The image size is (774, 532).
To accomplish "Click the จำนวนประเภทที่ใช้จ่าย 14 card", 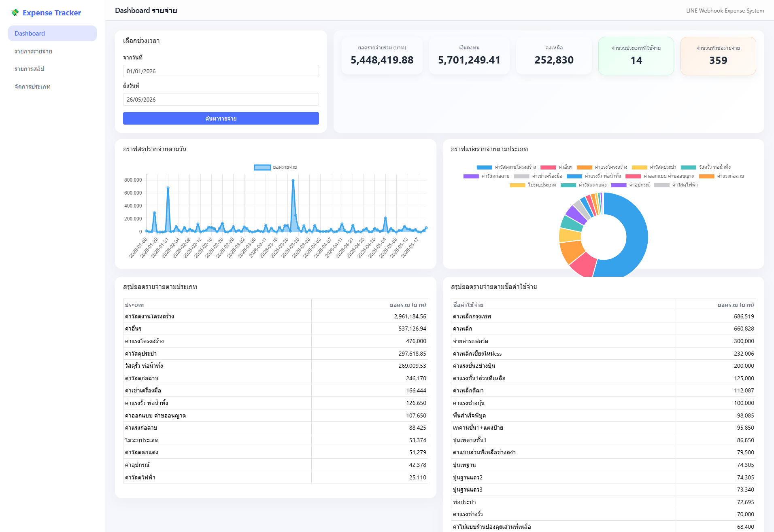I will [x=636, y=56].
